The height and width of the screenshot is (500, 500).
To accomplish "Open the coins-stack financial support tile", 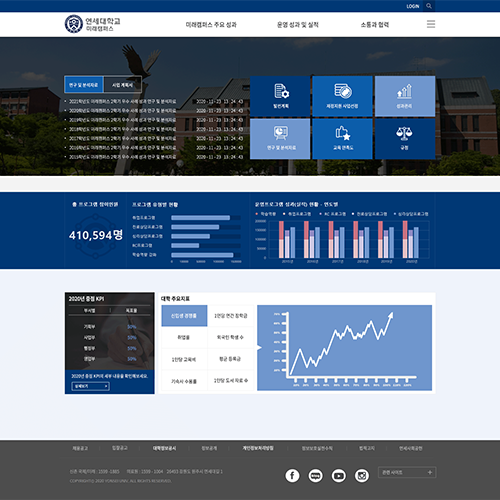I will click(342, 96).
